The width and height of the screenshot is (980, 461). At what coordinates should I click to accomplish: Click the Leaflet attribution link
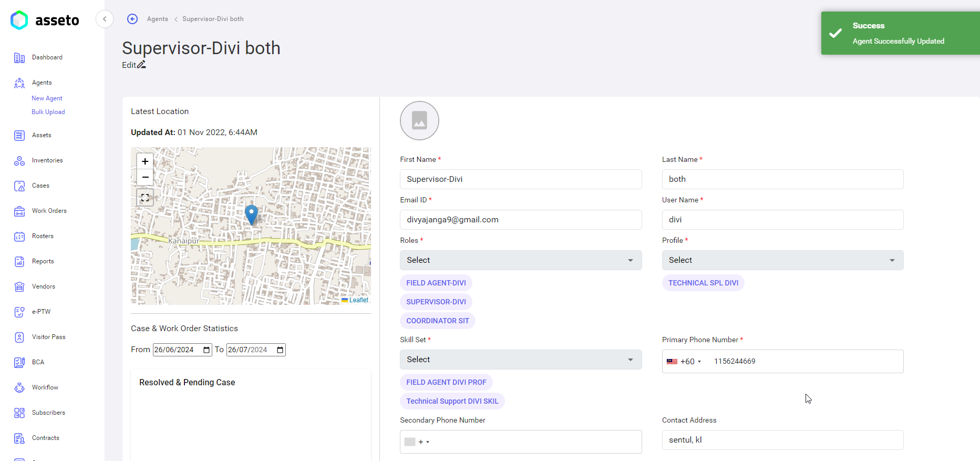pos(359,300)
